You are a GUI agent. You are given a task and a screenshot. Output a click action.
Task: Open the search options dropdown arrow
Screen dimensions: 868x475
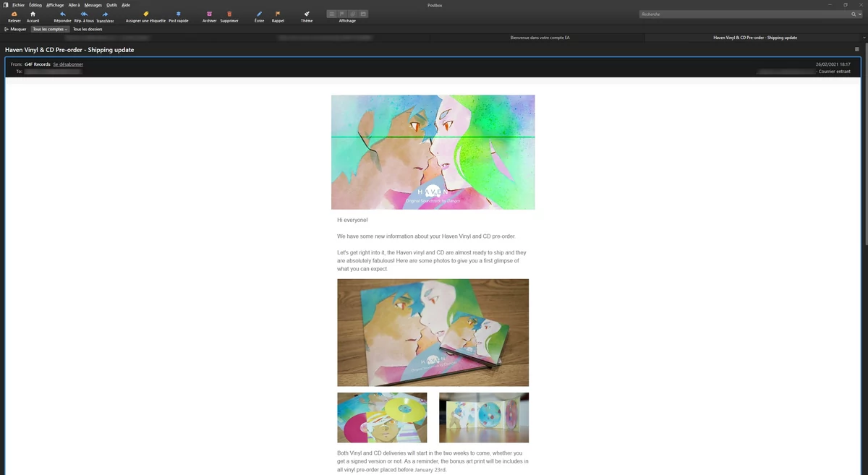(x=859, y=14)
